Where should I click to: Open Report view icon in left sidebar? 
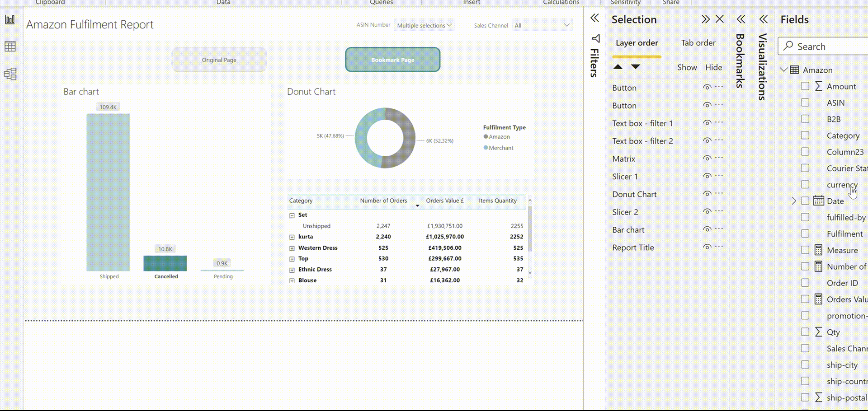coord(10,19)
